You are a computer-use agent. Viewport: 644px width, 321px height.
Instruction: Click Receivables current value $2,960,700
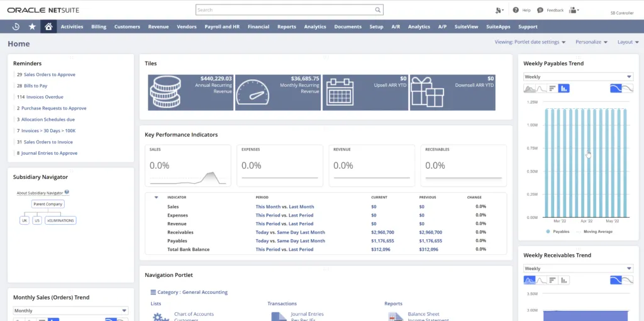click(383, 232)
